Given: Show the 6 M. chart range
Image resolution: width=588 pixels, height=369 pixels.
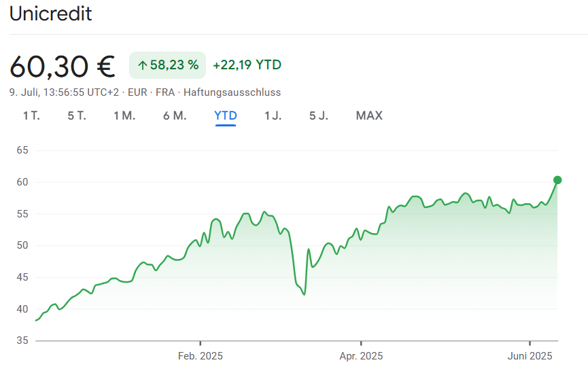Looking at the screenshot, I should click(x=175, y=116).
